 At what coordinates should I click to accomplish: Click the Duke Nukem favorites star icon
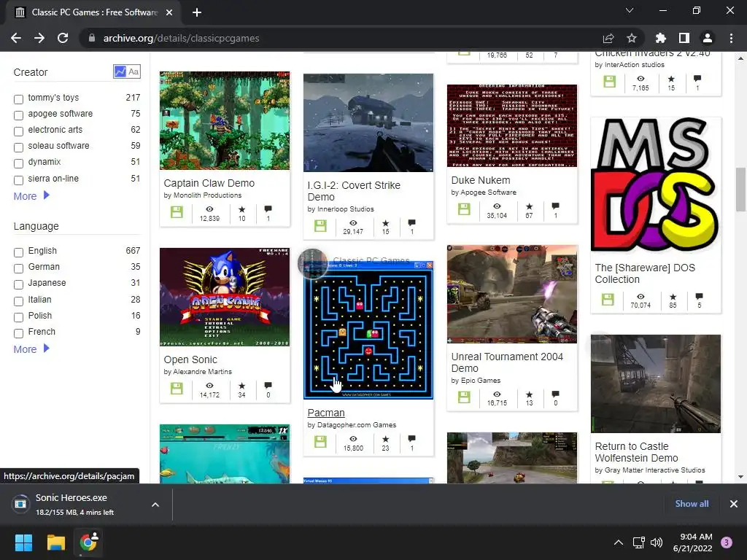click(529, 206)
